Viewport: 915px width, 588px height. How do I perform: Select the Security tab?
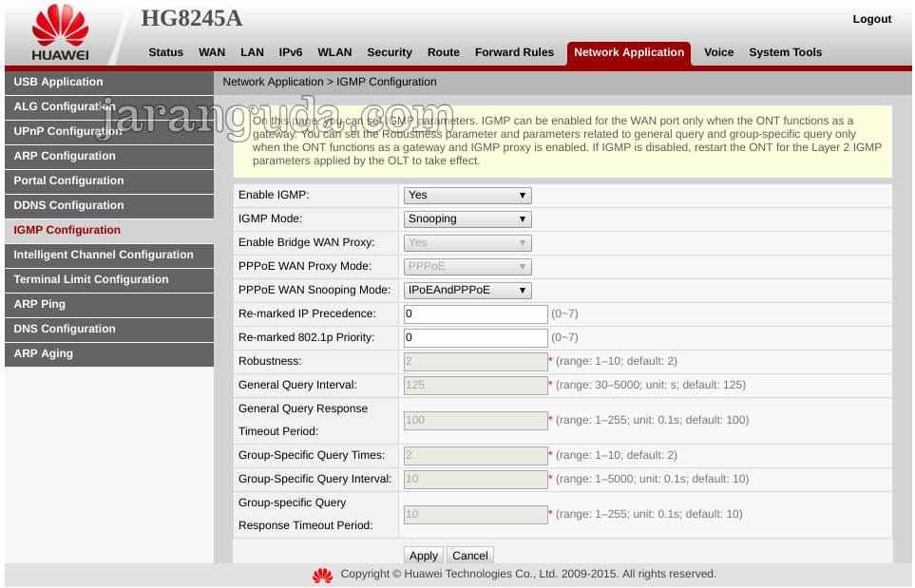coord(390,52)
